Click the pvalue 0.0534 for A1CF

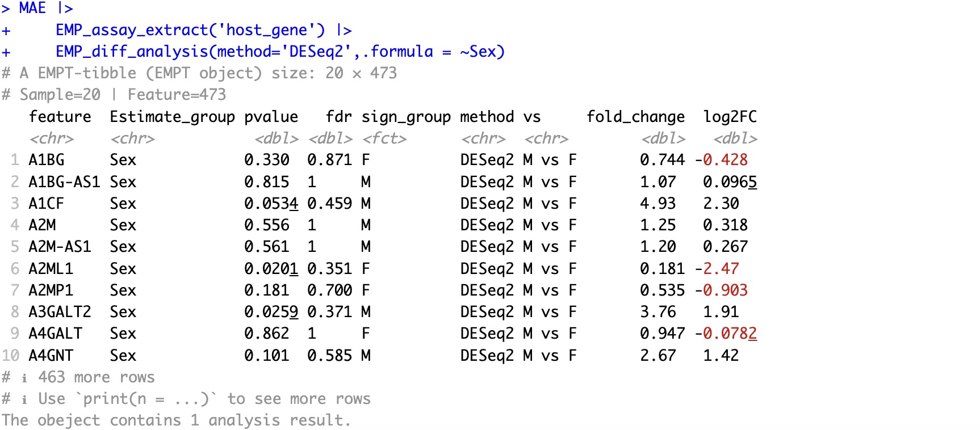271,204
